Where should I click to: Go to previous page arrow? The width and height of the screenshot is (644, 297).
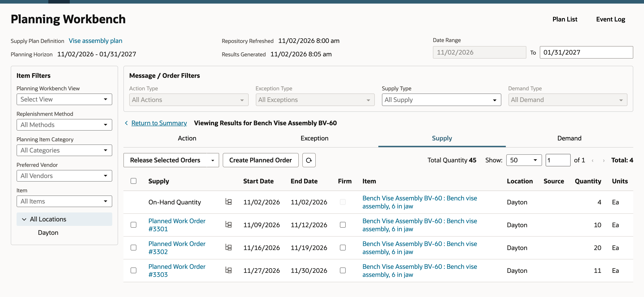point(593,161)
